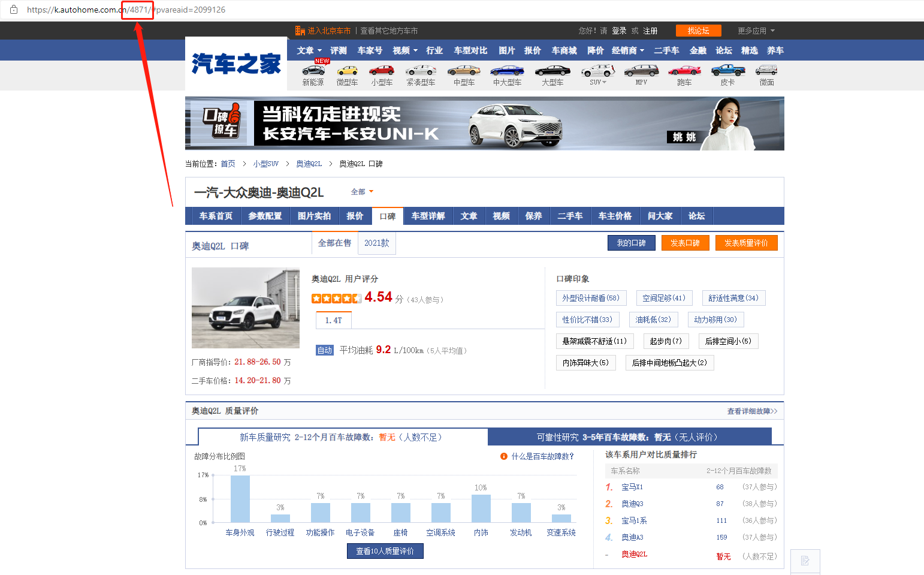Select the 2021款 model year tab
This screenshot has width=924, height=575.
[x=377, y=243]
